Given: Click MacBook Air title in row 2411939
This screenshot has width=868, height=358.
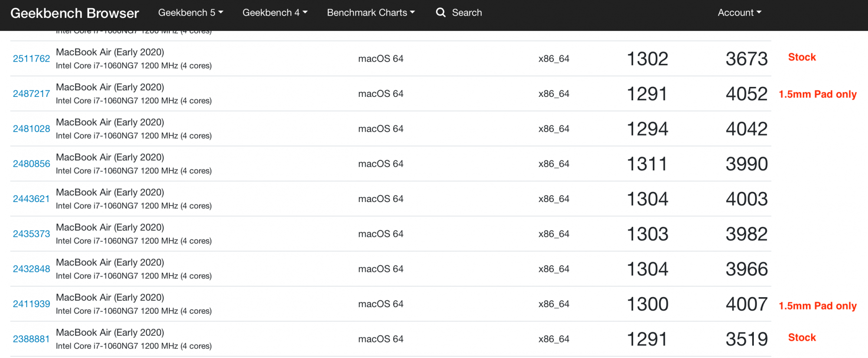Looking at the screenshot, I should 110,298.
